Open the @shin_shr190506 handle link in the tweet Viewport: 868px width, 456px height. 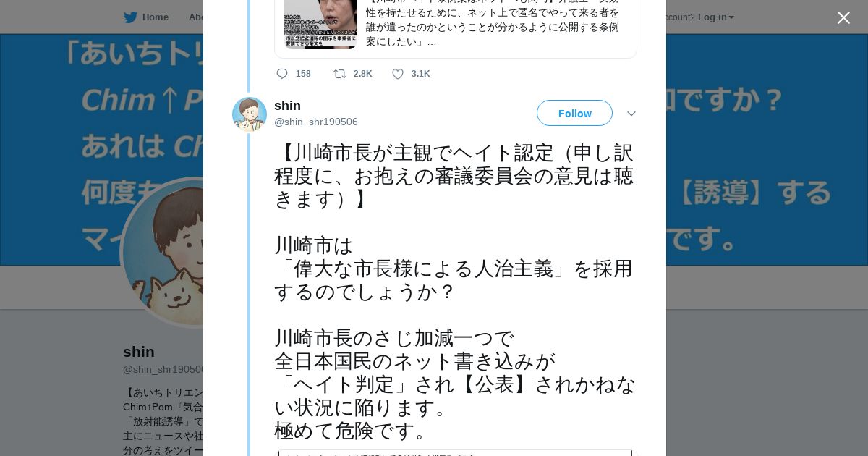(316, 122)
